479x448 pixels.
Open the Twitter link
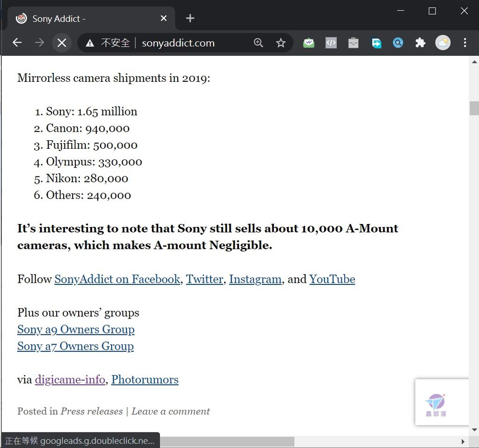(204, 279)
